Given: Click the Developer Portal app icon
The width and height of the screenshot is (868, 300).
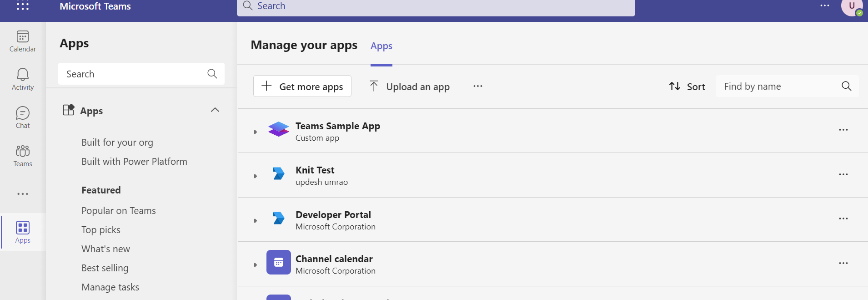Looking at the screenshot, I should coord(278,218).
